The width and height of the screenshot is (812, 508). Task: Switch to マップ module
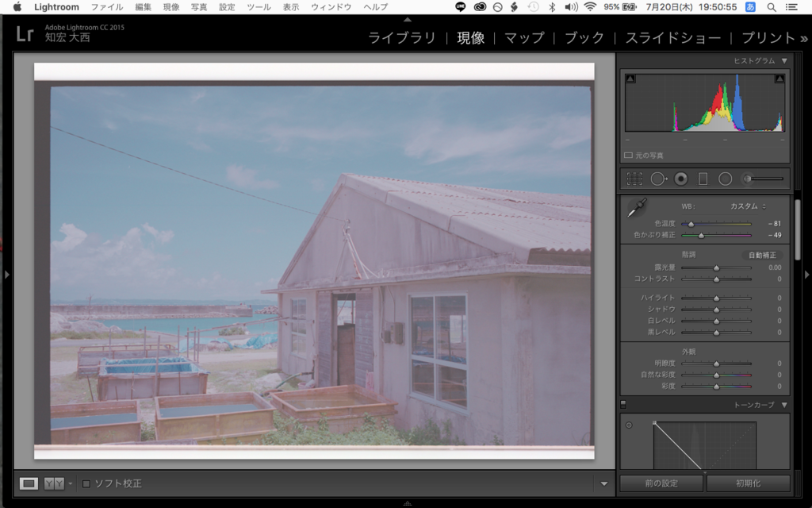pyautogui.click(x=524, y=38)
